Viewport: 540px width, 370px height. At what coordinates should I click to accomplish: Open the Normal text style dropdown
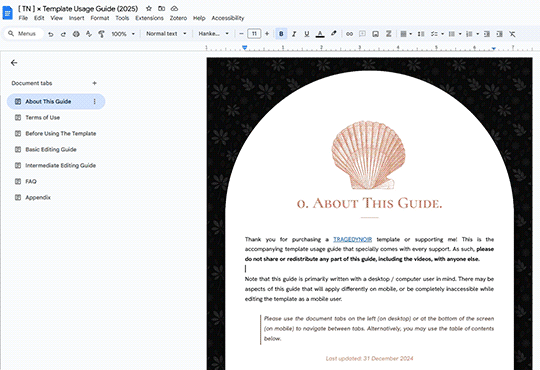166,34
